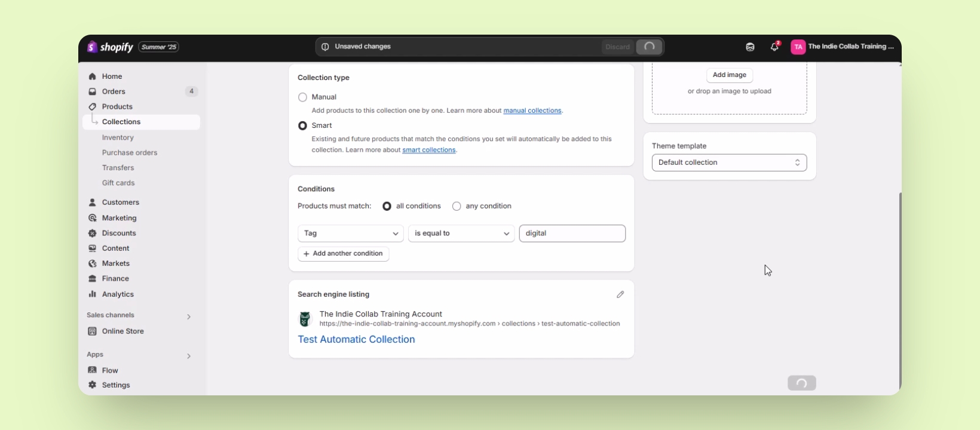Click the Add image button
The width and height of the screenshot is (980, 430).
click(x=730, y=75)
